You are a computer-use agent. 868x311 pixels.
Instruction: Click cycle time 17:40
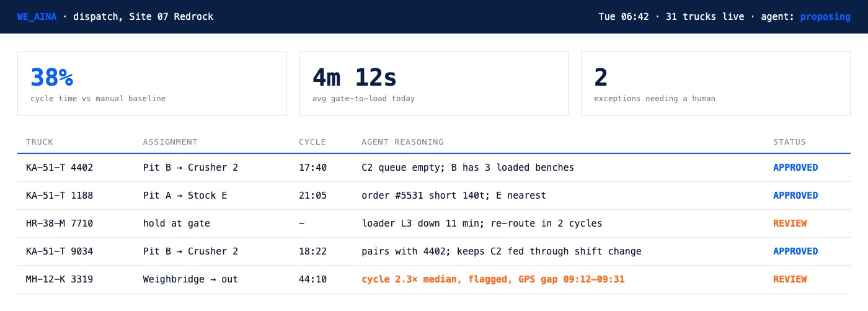[312, 168]
